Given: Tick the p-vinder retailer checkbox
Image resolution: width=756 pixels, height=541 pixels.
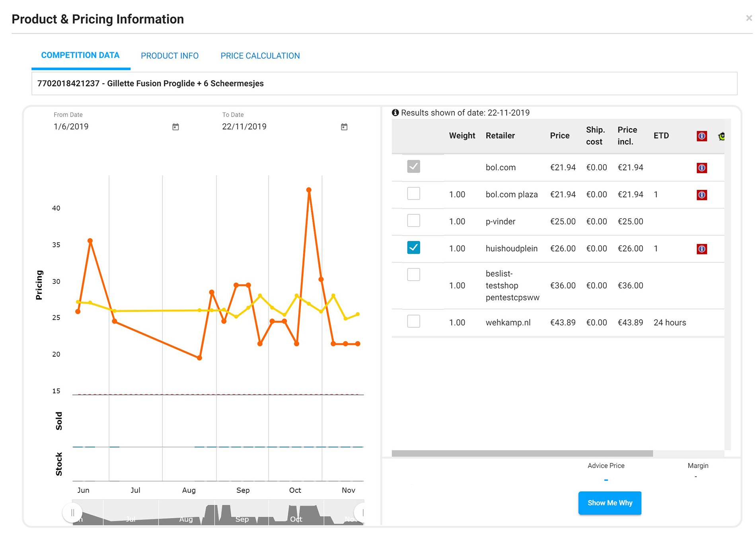Looking at the screenshot, I should [x=413, y=221].
